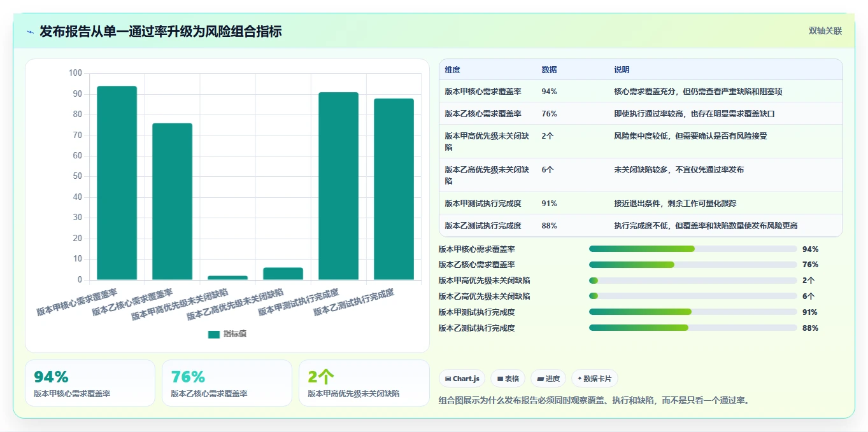Click the footer note starting 组合图展示为什么
868x432 pixels.
(595, 401)
